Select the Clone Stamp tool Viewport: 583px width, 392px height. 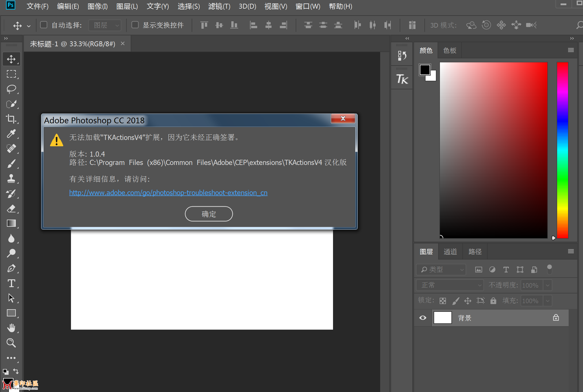point(11,178)
